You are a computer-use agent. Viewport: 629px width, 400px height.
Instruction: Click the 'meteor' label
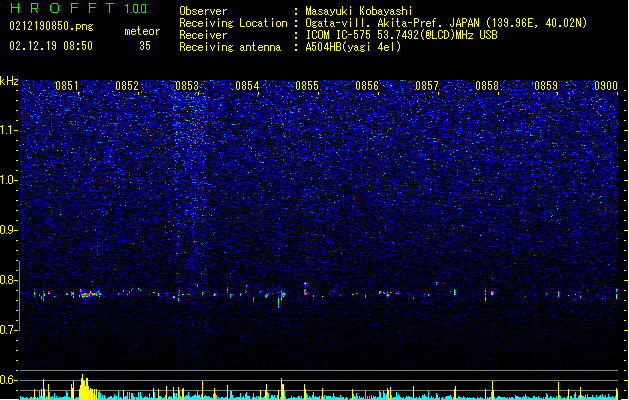(x=142, y=31)
